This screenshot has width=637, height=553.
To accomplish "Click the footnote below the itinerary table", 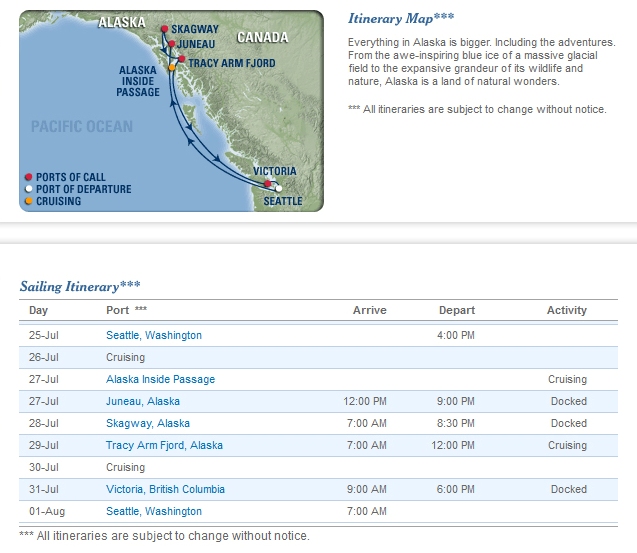I will coord(165,536).
